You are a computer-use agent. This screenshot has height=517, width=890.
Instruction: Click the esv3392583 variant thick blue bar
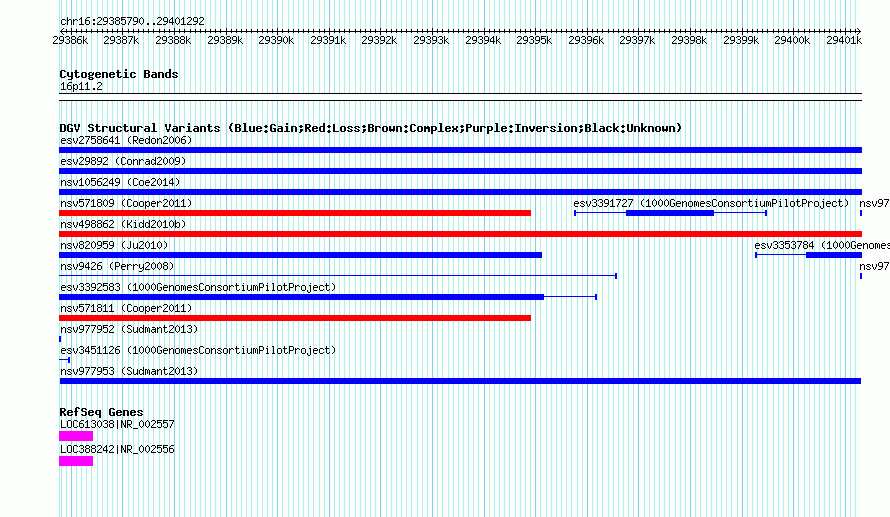(301, 297)
